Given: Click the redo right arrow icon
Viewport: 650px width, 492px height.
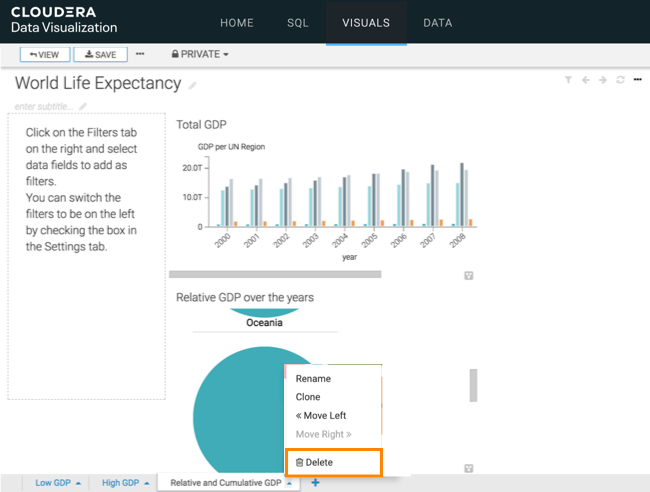Looking at the screenshot, I should pyautogui.click(x=603, y=80).
